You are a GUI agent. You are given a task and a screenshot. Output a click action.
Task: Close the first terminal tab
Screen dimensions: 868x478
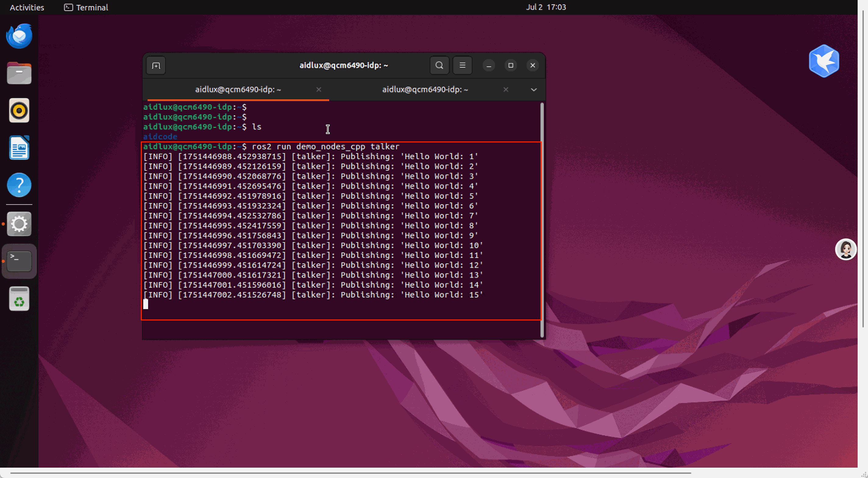319,89
